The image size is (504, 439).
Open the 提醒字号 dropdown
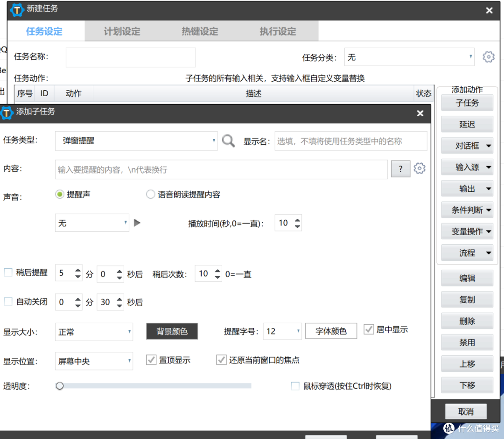coord(282,331)
